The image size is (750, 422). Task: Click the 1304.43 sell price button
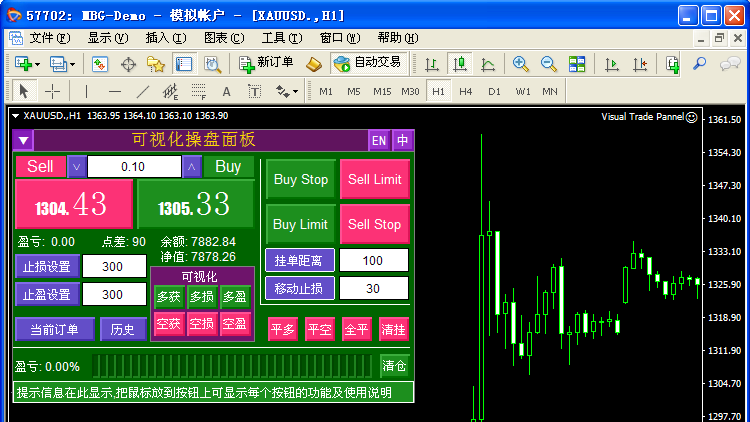click(x=74, y=204)
